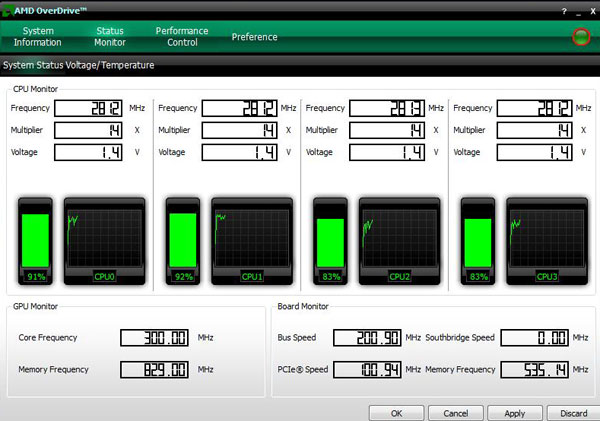Viewport: 600px width, 421px height.
Task: Click the GPU Memory Frequency value 829.00
Action: [x=154, y=370]
